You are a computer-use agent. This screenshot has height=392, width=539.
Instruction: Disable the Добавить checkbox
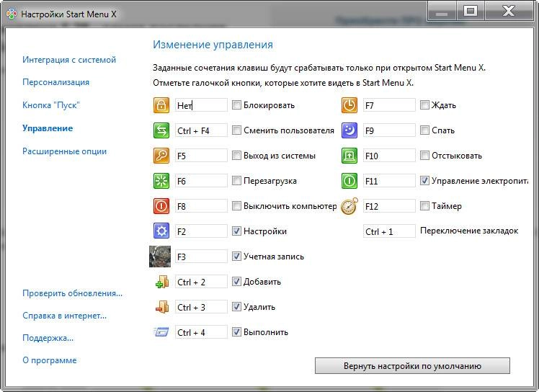(236, 282)
